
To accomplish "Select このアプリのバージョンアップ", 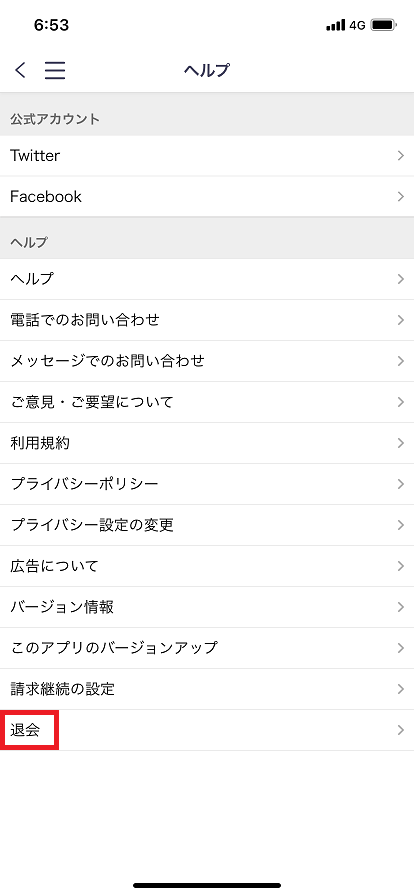I will pos(207,648).
